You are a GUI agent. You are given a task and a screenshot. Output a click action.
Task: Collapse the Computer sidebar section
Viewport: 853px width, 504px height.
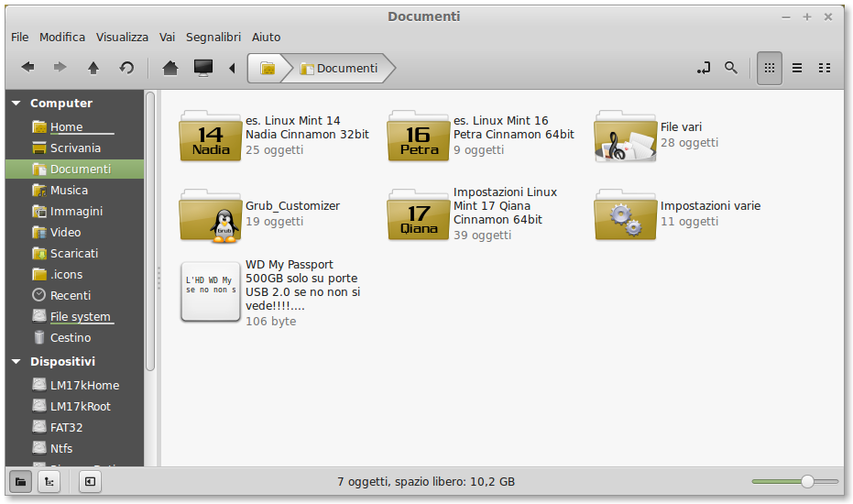[16, 103]
